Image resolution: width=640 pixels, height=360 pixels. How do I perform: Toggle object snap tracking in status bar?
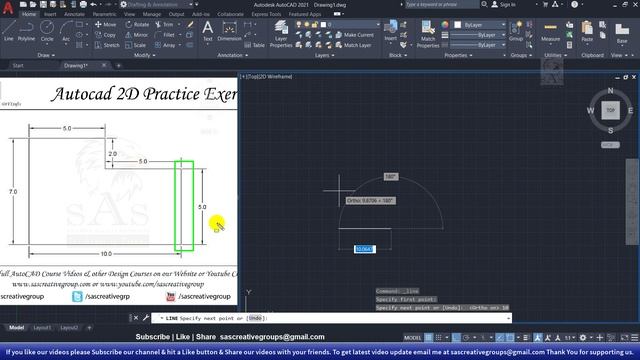[500, 338]
